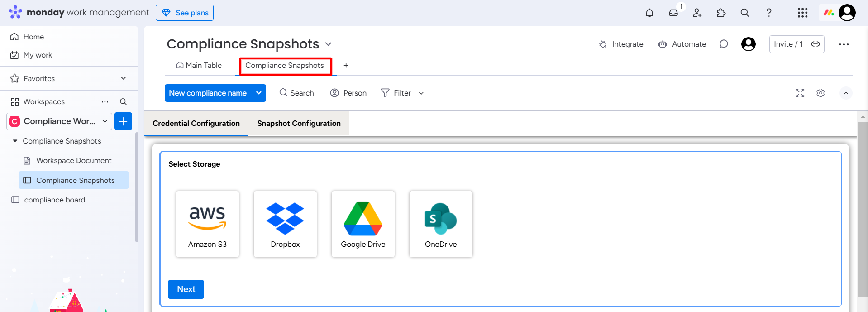Click the Next button
The width and height of the screenshot is (868, 312).
coord(186,289)
